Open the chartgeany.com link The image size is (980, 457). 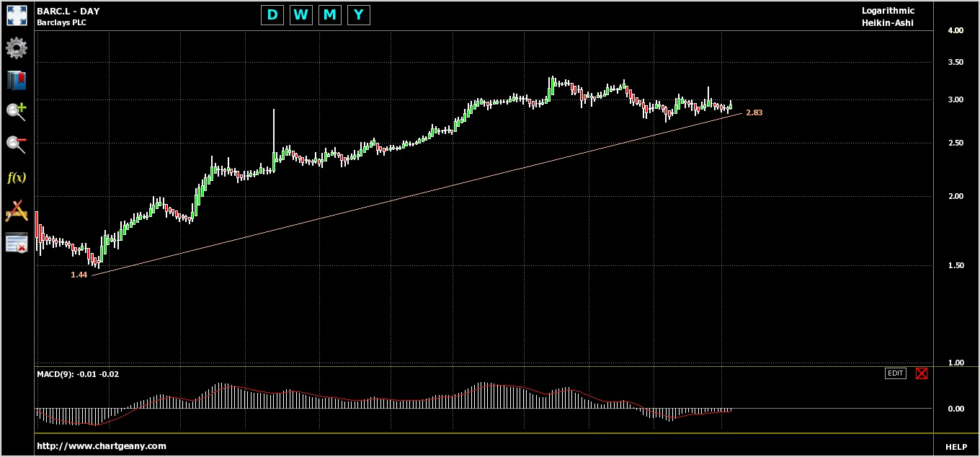coord(104,445)
